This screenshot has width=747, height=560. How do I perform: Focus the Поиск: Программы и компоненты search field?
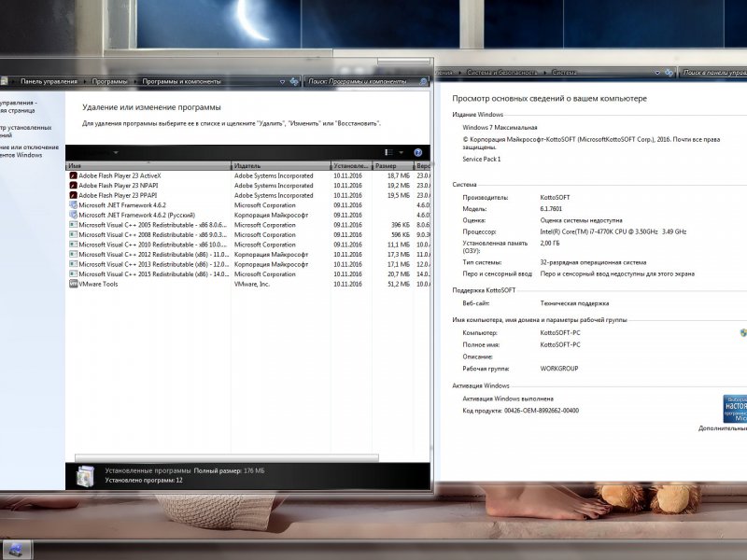[362, 82]
